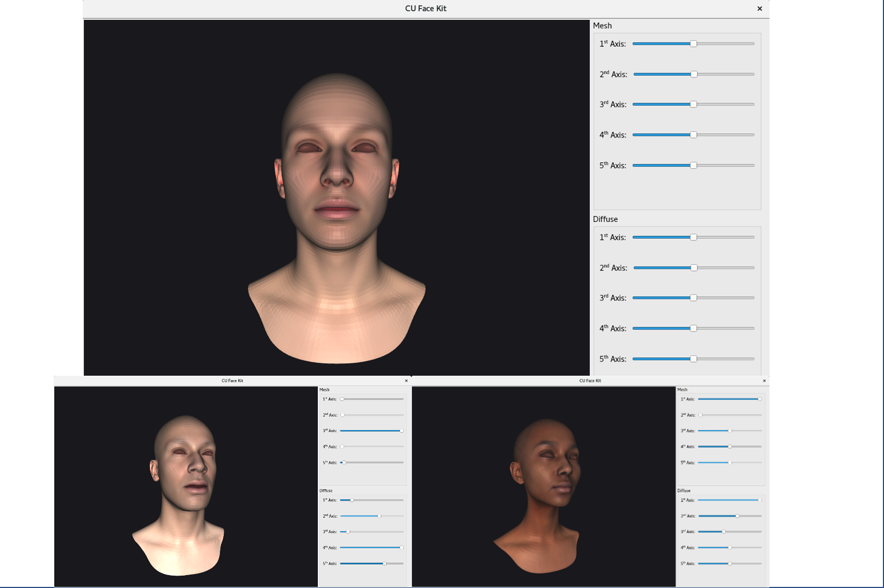Click Mesh 2nd Axis slider in dark-skinned head window
884x588 pixels.
click(730, 415)
